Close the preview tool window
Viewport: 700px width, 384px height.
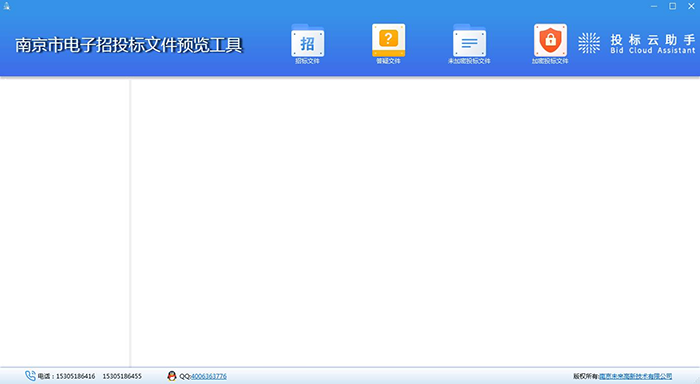tap(691, 6)
